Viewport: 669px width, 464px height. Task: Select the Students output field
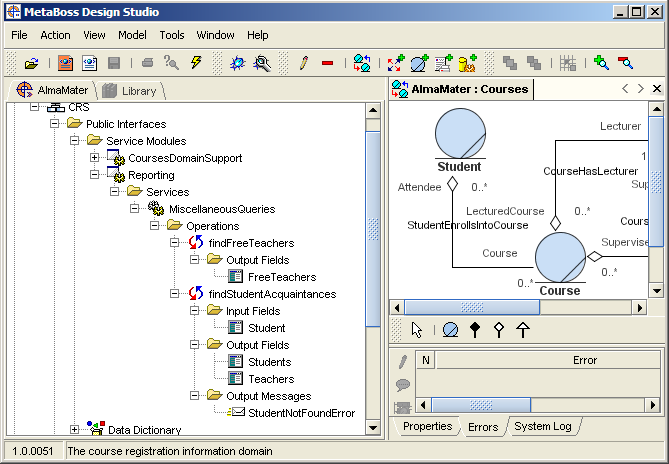269,362
